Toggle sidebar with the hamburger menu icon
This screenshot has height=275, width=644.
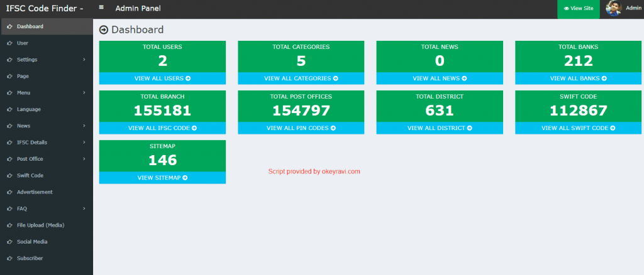pos(101,7)
